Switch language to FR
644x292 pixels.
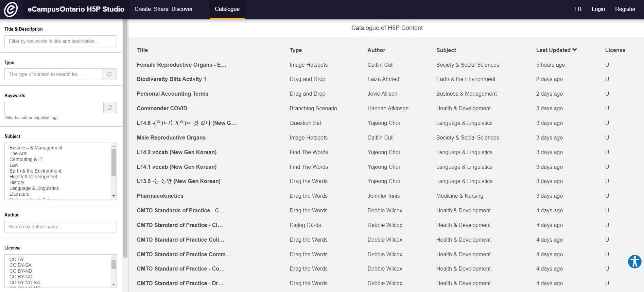(578, 9)
